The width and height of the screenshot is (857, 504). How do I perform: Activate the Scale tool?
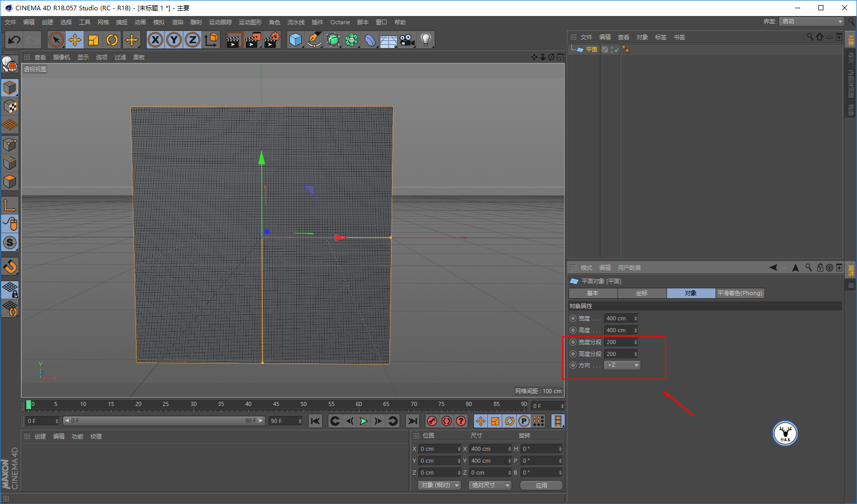coord(93,40)
